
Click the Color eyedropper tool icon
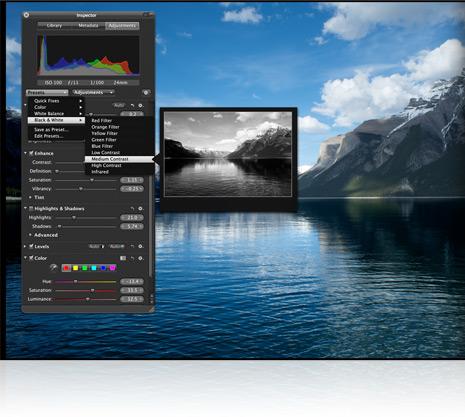(53, 267)
